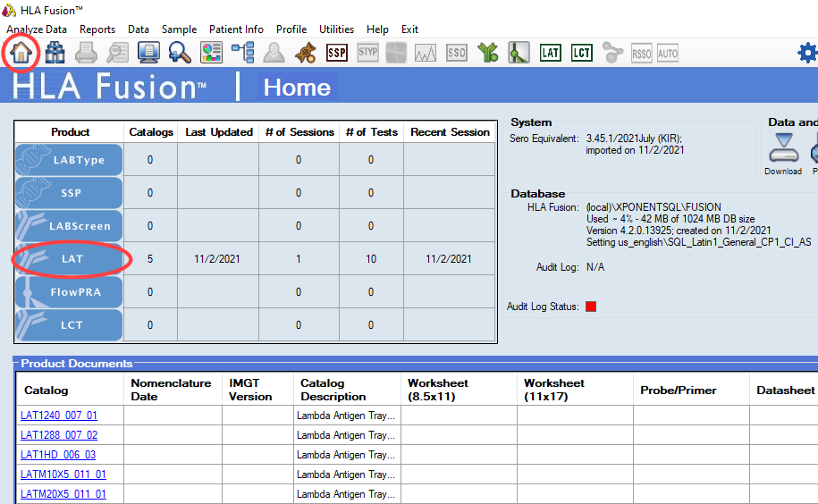Click the red Audit Log Status indicator

pos(591,307)
